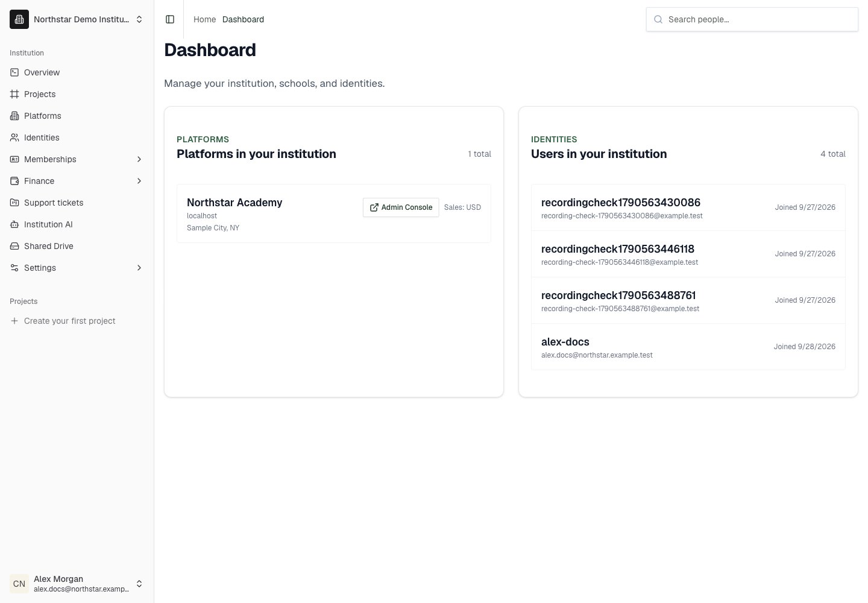Expand the Settings submenu chevron

click(139, 268)
